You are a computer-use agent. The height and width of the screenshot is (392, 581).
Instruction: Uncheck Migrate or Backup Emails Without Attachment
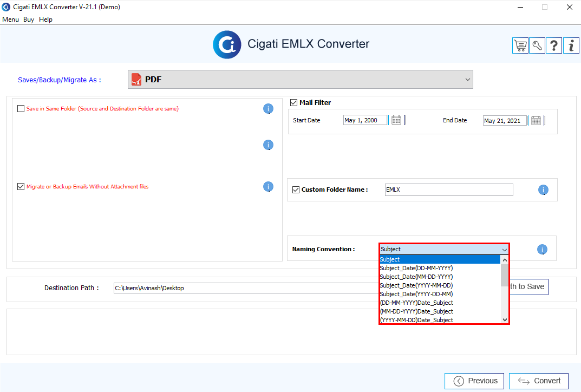(x=21, y=186)
